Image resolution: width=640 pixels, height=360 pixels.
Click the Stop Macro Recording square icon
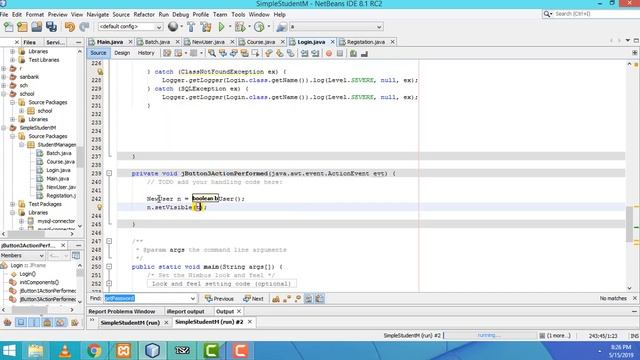coord(340,53)
